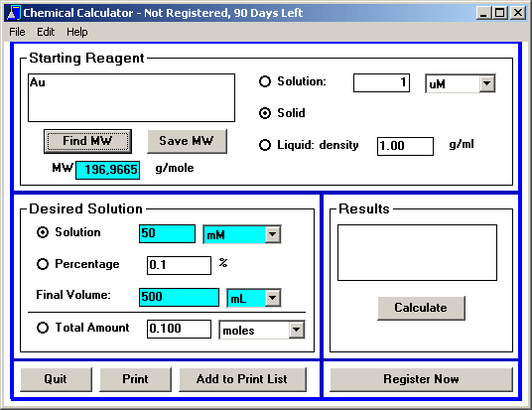Screen dimensions: 532x410
Task: Click the desired concentration field showing 50
Action: [x=167, y=233]
